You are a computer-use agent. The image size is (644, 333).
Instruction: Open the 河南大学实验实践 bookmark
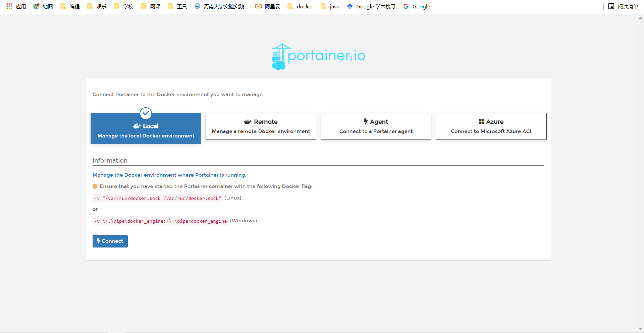[221, 6]
